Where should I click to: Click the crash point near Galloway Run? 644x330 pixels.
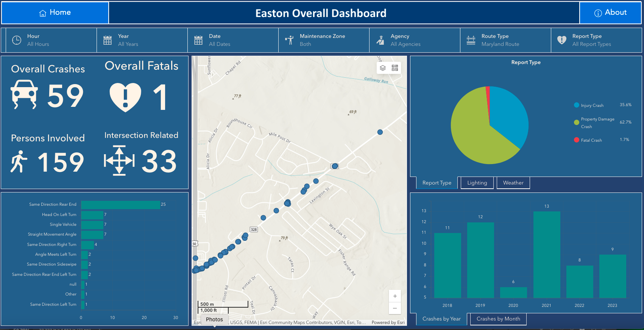coord(380,132)
